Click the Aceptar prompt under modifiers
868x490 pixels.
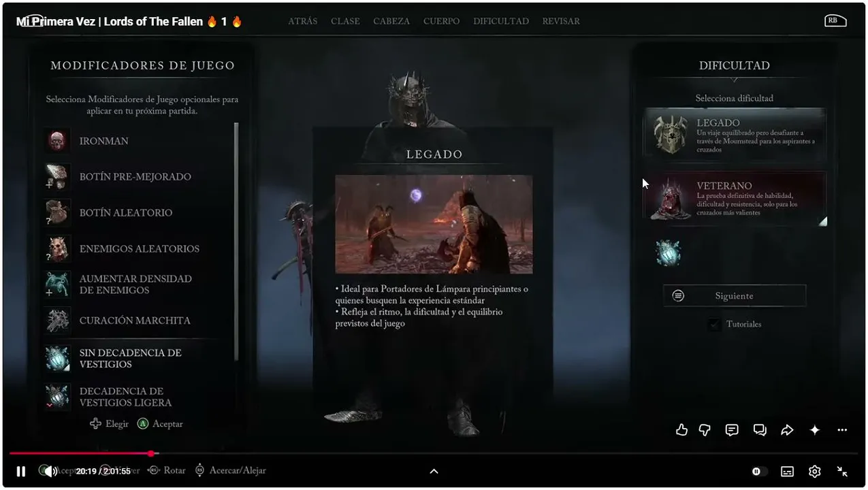pos(160,424)
